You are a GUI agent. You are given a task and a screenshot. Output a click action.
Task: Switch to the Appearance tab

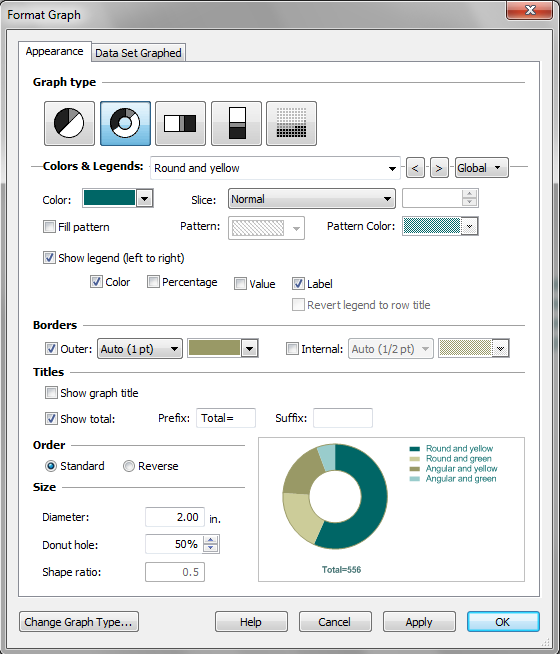point(55,52)
